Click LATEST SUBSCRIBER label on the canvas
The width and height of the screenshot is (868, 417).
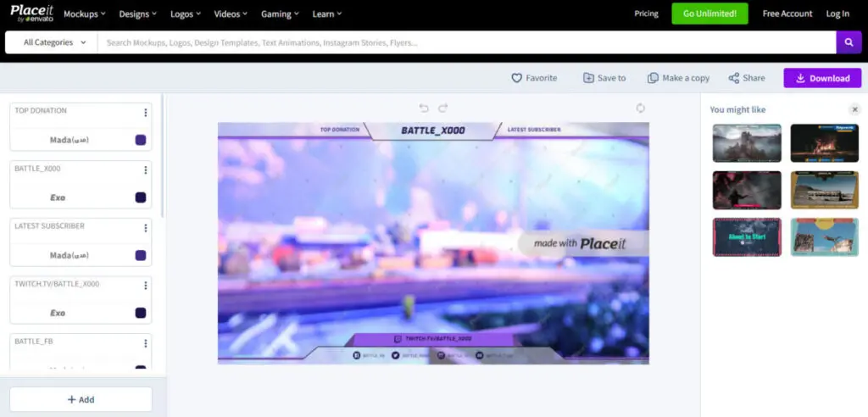pyautogui.click(x=534, y=130)
